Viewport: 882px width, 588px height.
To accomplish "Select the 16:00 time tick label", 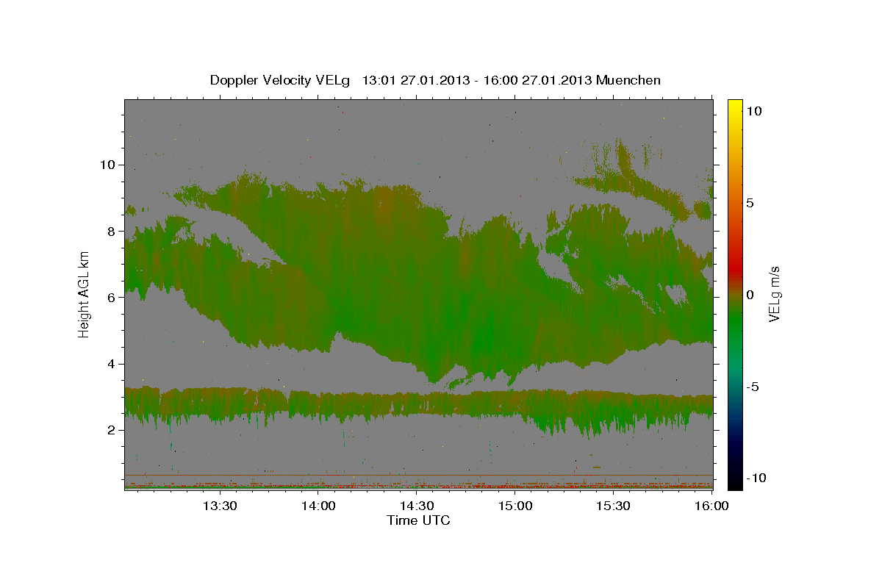I will click(x=711, y=506).
